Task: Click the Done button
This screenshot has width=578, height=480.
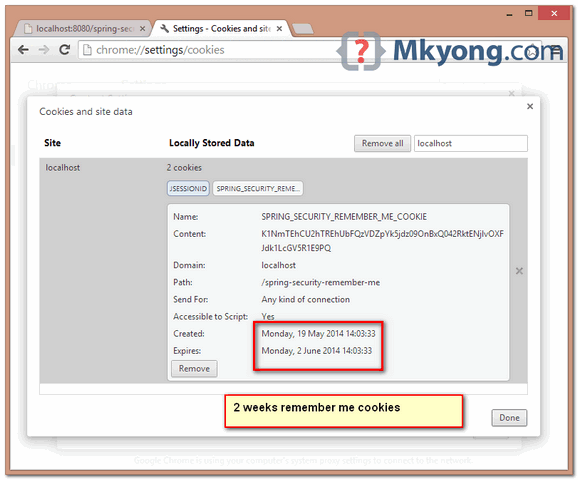Action: click(x=509, y=418)
